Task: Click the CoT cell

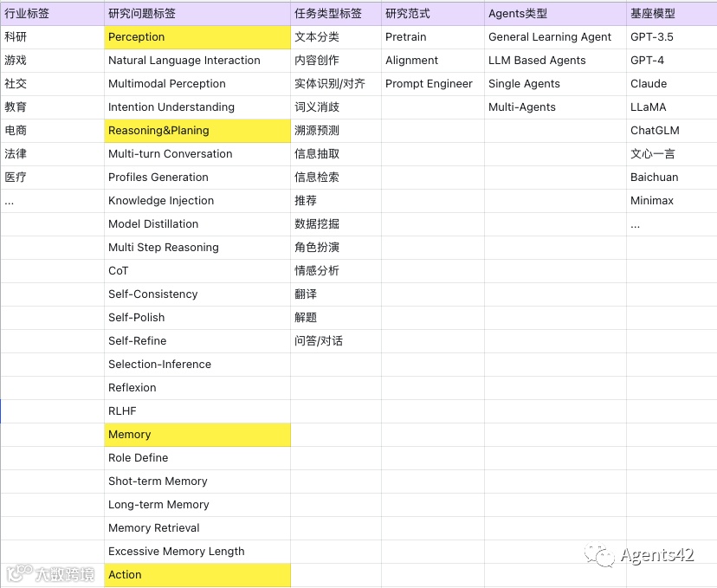Action: pyautogui.click(x=197, y=271)
